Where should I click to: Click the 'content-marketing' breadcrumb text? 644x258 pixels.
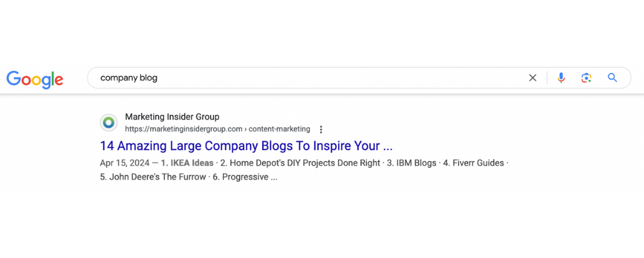[279, 129]
